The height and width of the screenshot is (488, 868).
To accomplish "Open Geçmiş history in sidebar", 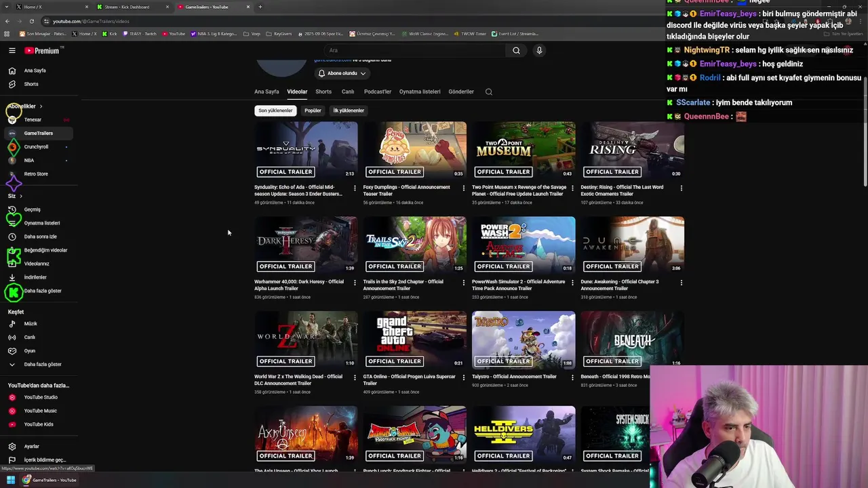I will pyautogui.click(x=33, y=209).
